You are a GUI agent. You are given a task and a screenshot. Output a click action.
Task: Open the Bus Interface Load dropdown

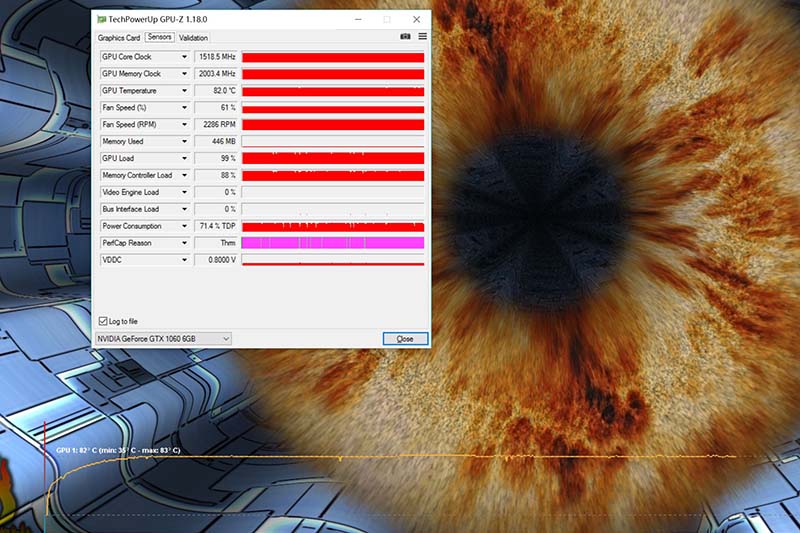pyautogui.click(x=184, y=209)
